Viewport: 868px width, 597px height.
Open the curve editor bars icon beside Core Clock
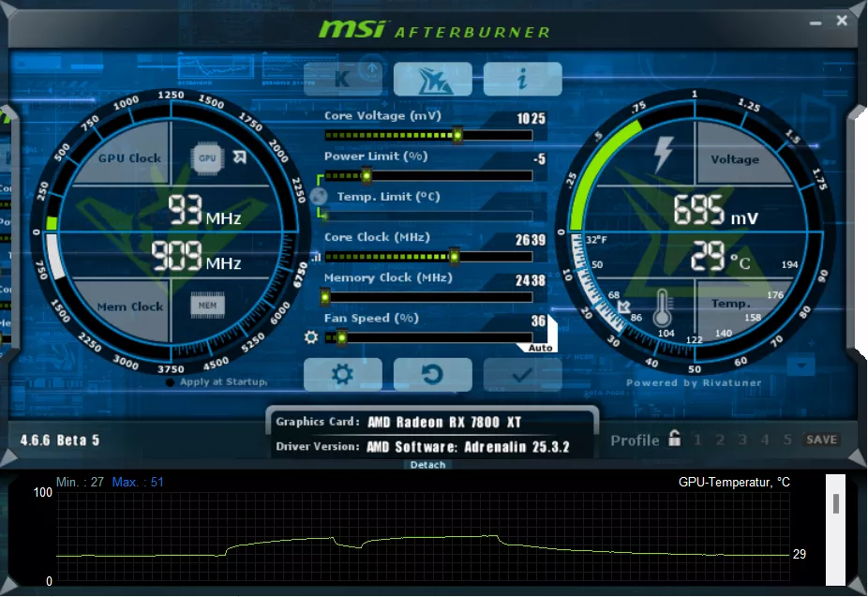(316, 257)
